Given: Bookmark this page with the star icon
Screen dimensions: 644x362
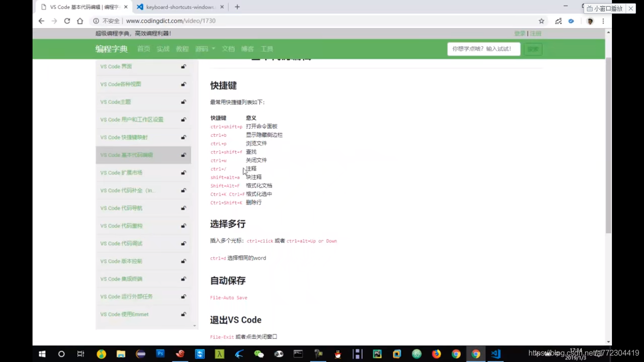Looking at the screenshot, I should pyautogui.click(x=541, y=21).
